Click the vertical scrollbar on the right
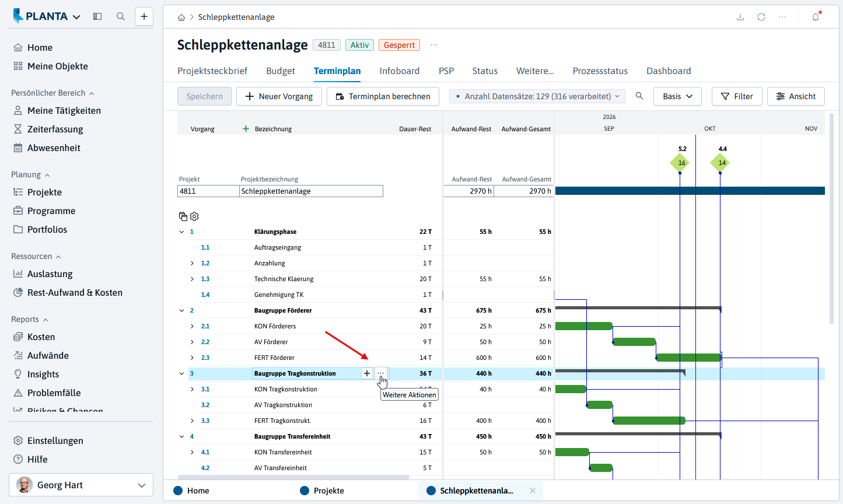The image size is (843, 504). pyautogui.click(x=831, y=218)
